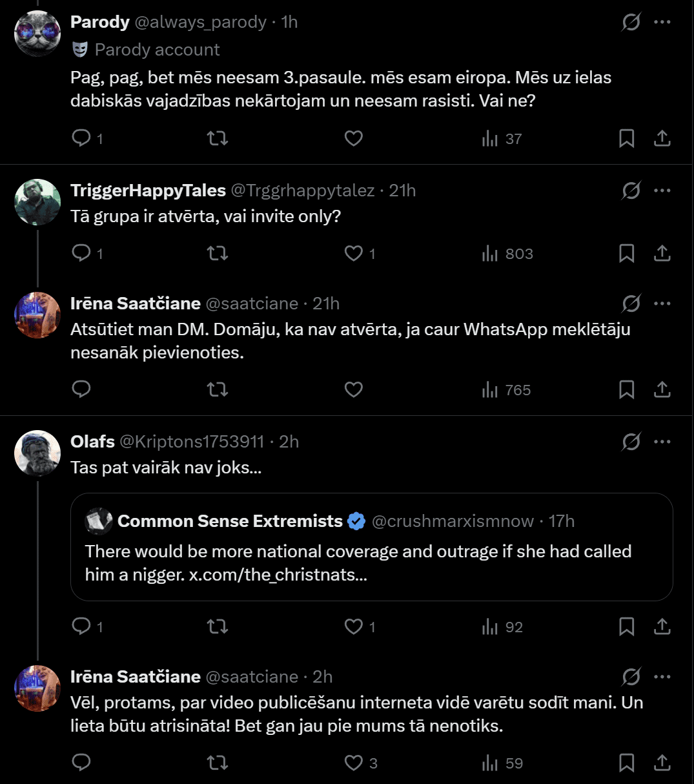This screenshot has width=694, height=784.
Task: View analytics for the 803-view post
Action: coord(507,254)
